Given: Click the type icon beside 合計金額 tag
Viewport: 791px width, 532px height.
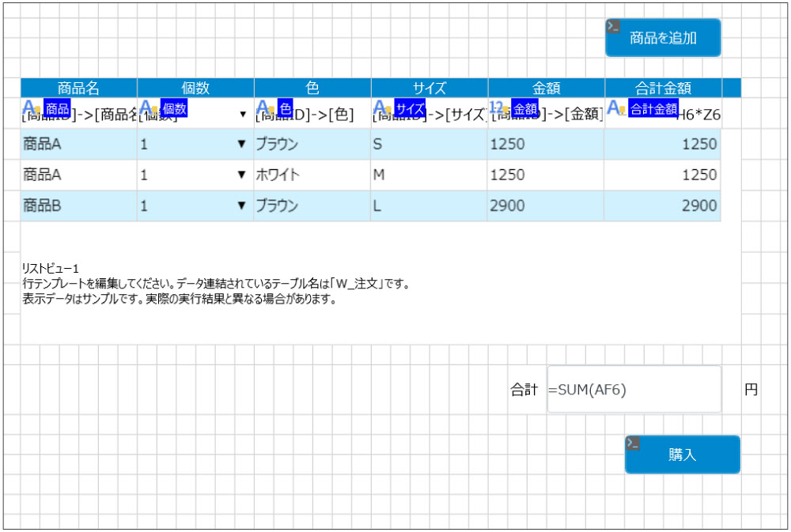Looking at the screenshot, I should click(615, 108).
